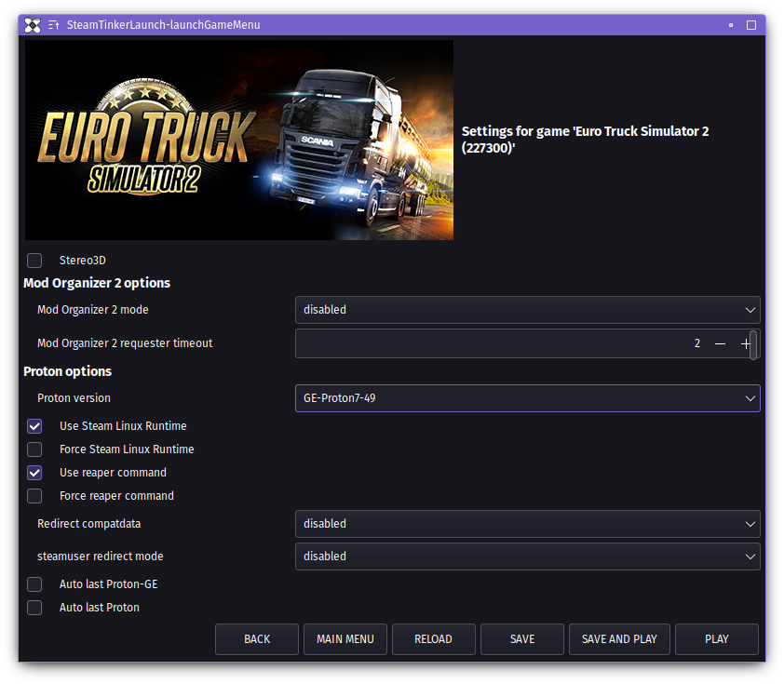The height and width of the screenshot is (684, 784).
Task: Increase Mod Organizer 2 requester timeout
Action: 745,343
